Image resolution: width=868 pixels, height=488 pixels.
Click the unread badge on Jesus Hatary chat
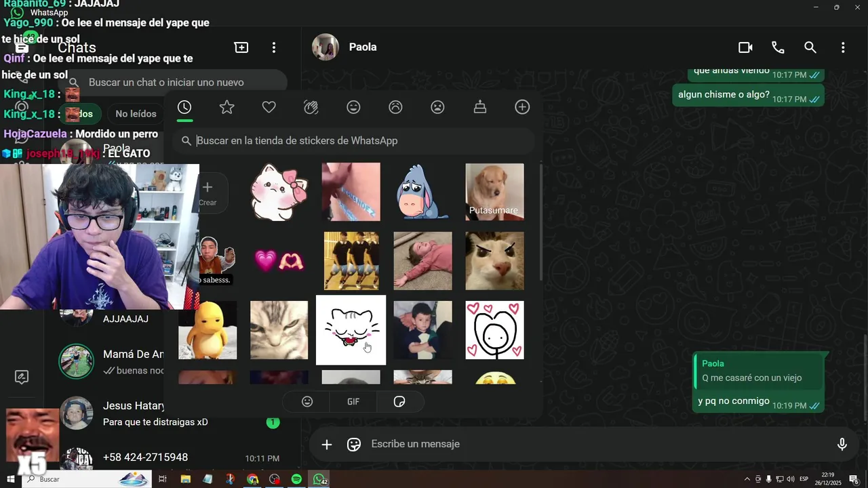tap(273, 423)
